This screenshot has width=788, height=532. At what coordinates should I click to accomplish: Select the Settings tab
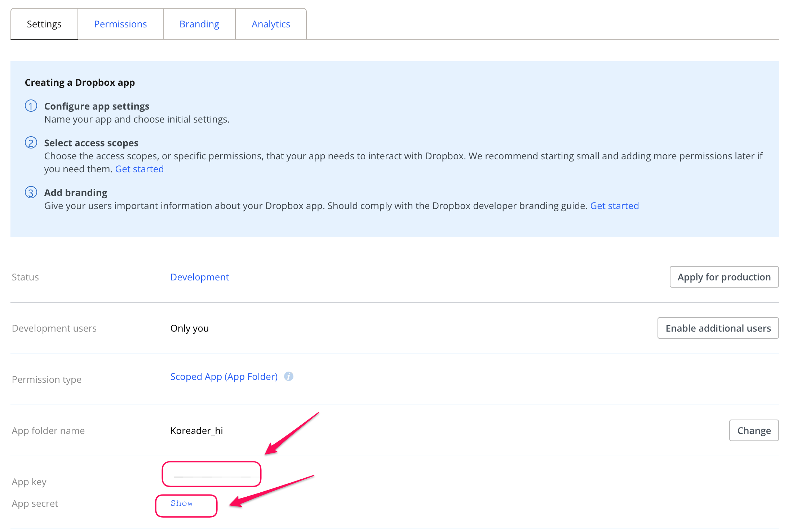click(44, 24)
